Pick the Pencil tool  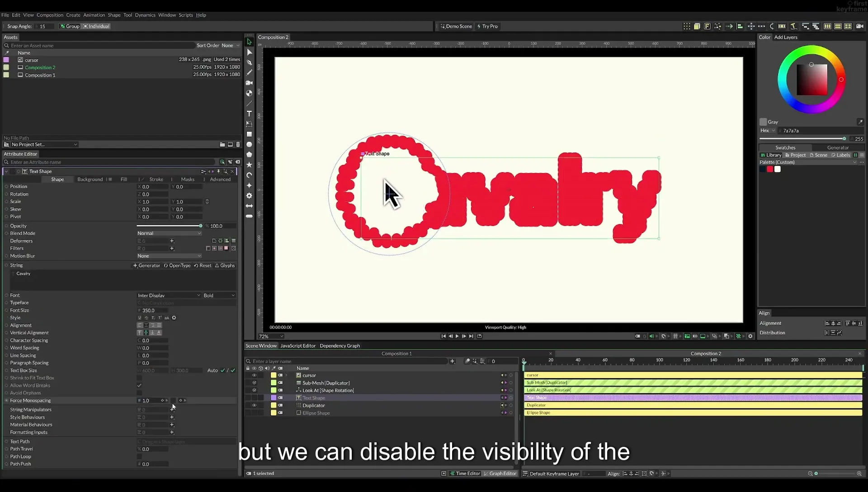(x=249, y=72)
